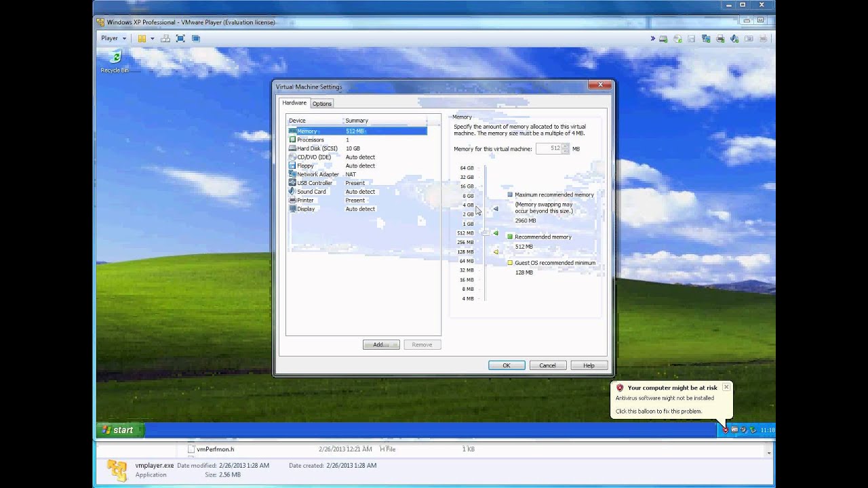
Task: Click network adapter icon in VMware toolbar
Action: (x=706, y=39)
